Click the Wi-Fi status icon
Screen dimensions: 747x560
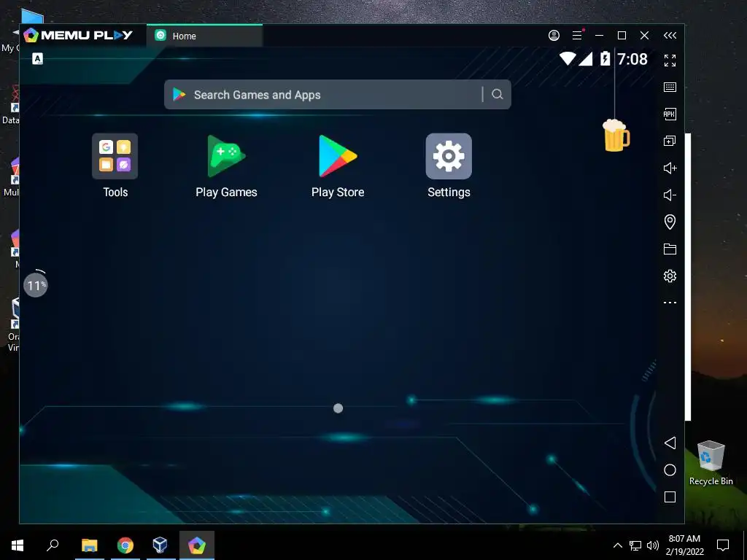pos(568,58)
